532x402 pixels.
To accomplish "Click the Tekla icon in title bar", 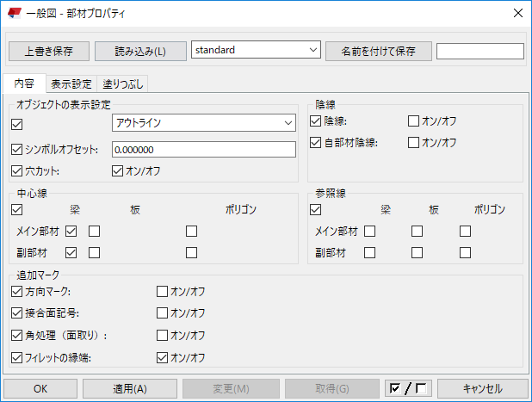I will click(x=14, y=12).
